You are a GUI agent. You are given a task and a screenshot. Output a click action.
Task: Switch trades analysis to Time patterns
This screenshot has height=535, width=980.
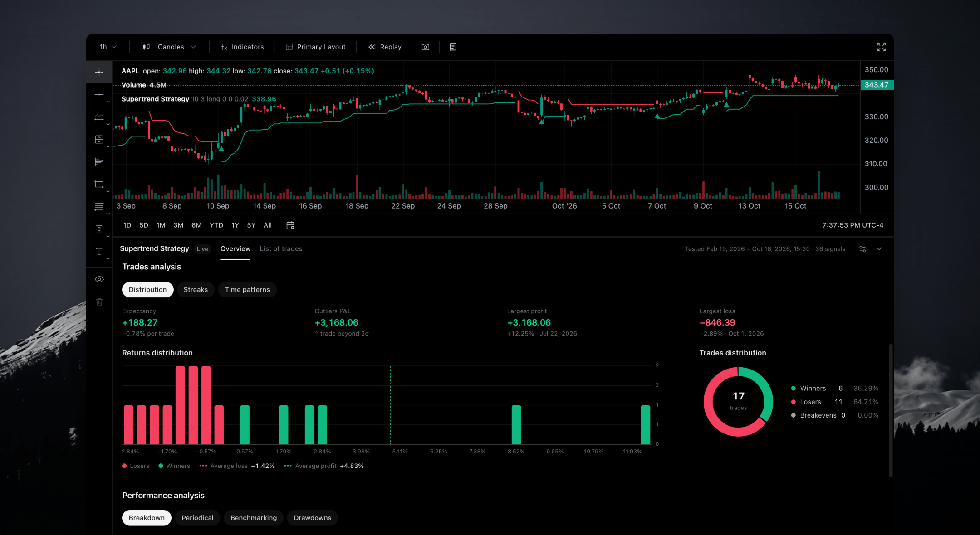tap(247, 290)
